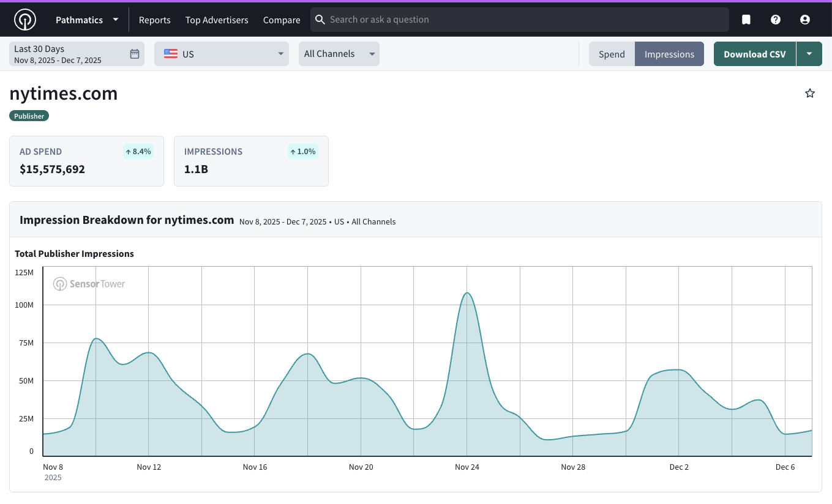
Task: Click the Nov 16 x-axis label
Action: 255,467
